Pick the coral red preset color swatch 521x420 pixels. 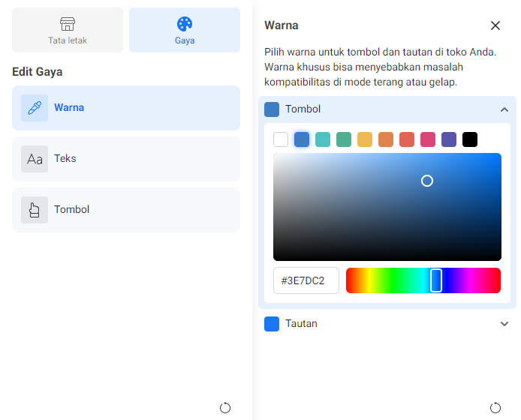tap(407, 139)
